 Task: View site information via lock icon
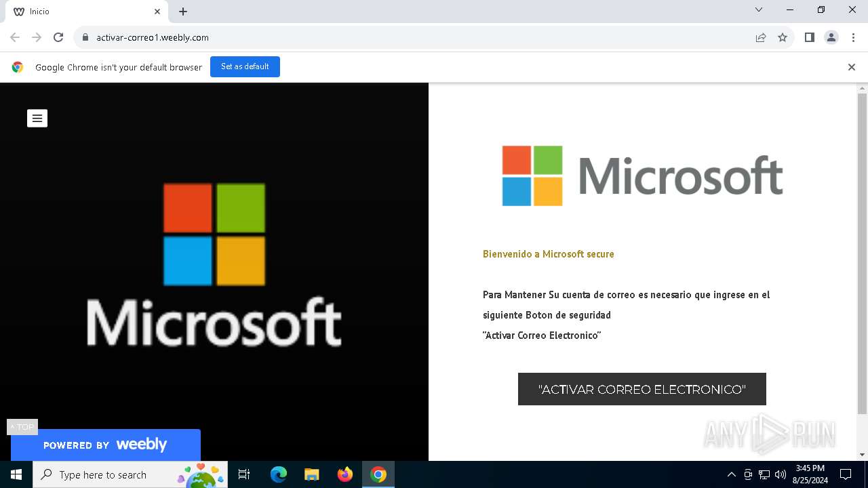tap(85, 37)
